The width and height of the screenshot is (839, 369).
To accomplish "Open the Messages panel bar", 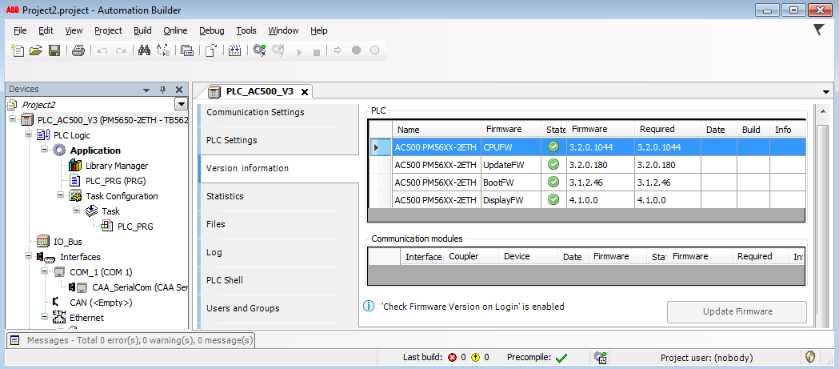I will coord(130,340).
